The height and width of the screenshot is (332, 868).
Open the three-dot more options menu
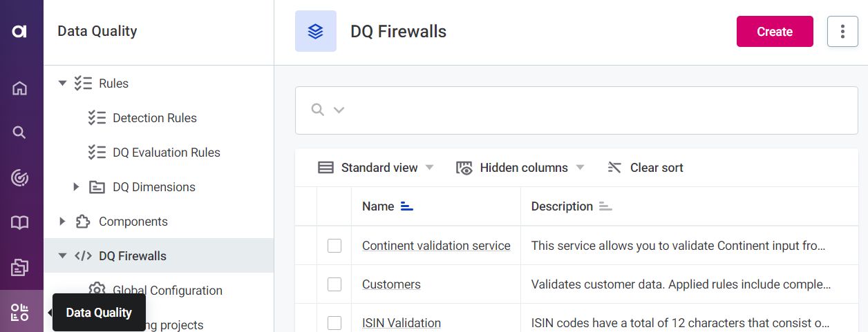point(842,32)
